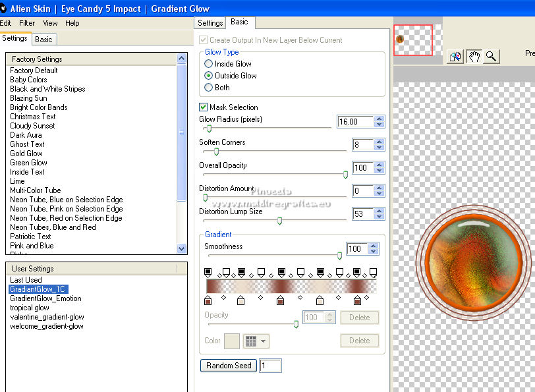Click the Factory Settings list header
This screenshot has height=392, width=535.
[92, 59]
